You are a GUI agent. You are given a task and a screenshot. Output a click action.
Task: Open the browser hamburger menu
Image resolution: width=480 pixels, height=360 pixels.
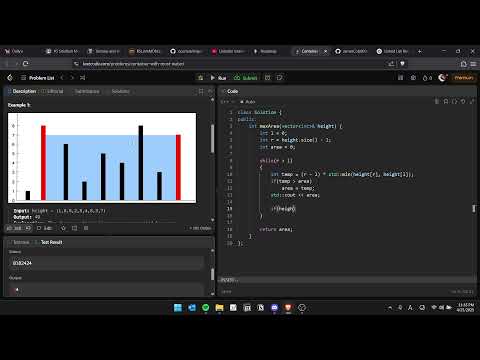click(473, 64)
